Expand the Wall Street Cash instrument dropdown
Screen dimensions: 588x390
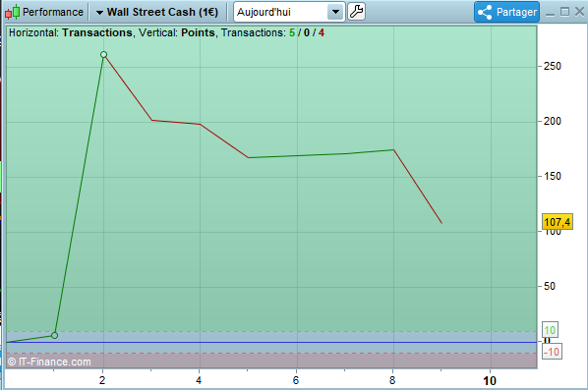pyautogui.click(x=99, y=13)
